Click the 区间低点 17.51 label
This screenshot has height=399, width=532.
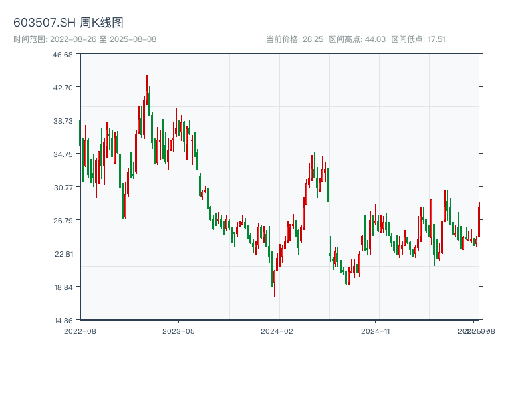pos(418,39)
